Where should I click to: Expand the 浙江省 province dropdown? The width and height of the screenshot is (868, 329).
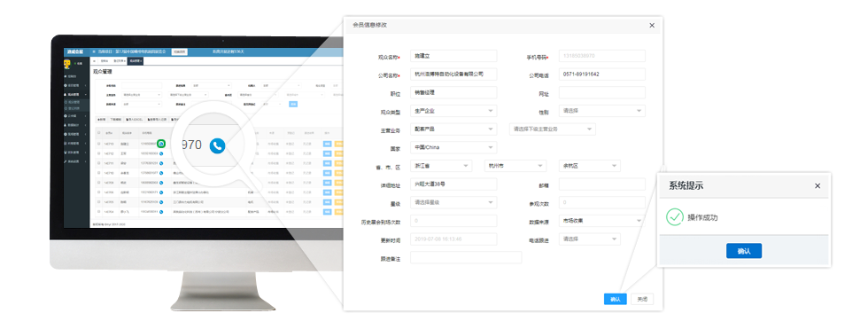[441, 166]
